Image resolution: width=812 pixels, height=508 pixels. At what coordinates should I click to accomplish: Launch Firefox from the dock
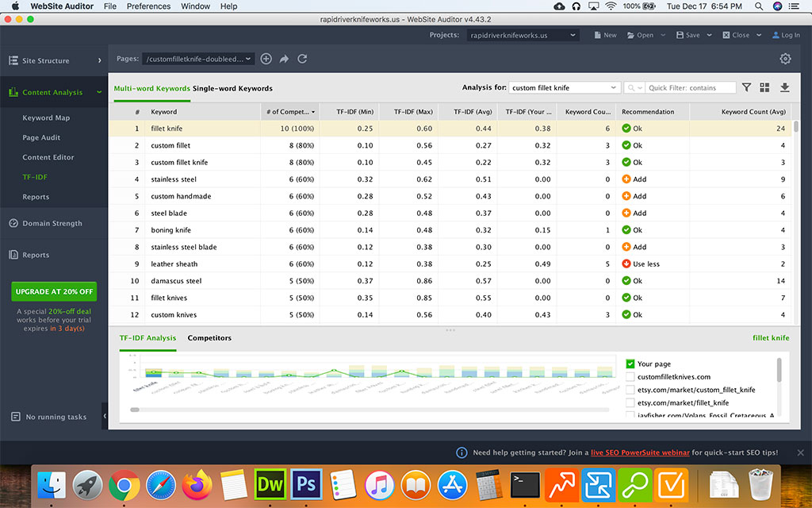(197, 485)
